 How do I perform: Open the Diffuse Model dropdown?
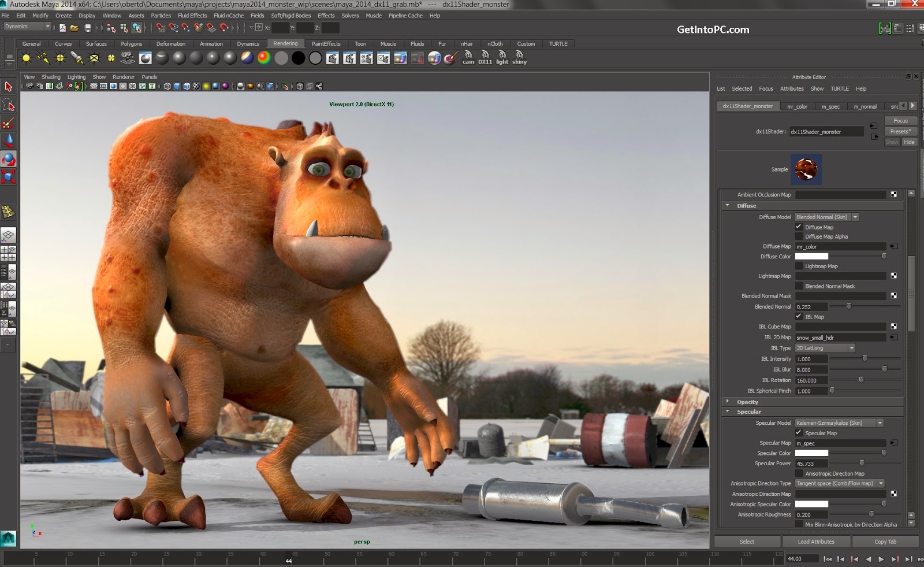coord(827,217)
